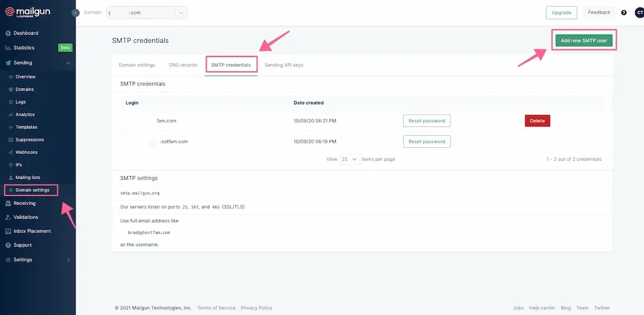
Task: Click the Webhooks share icon
Action: tap(11, 152)
